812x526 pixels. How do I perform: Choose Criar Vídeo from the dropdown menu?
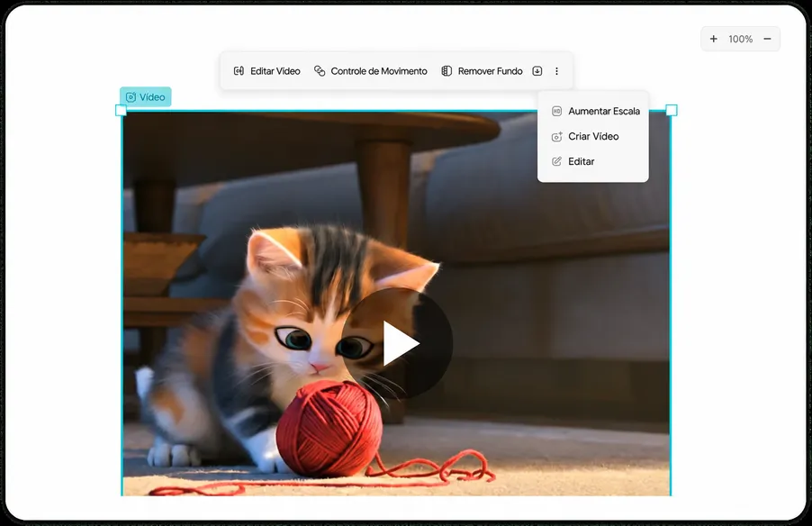(593, 136)
